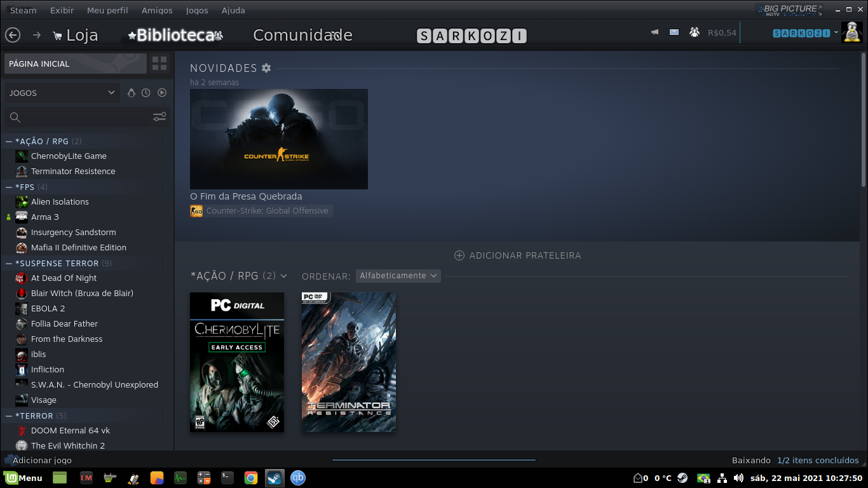Open the terminal from taskbar

[227, 478]
